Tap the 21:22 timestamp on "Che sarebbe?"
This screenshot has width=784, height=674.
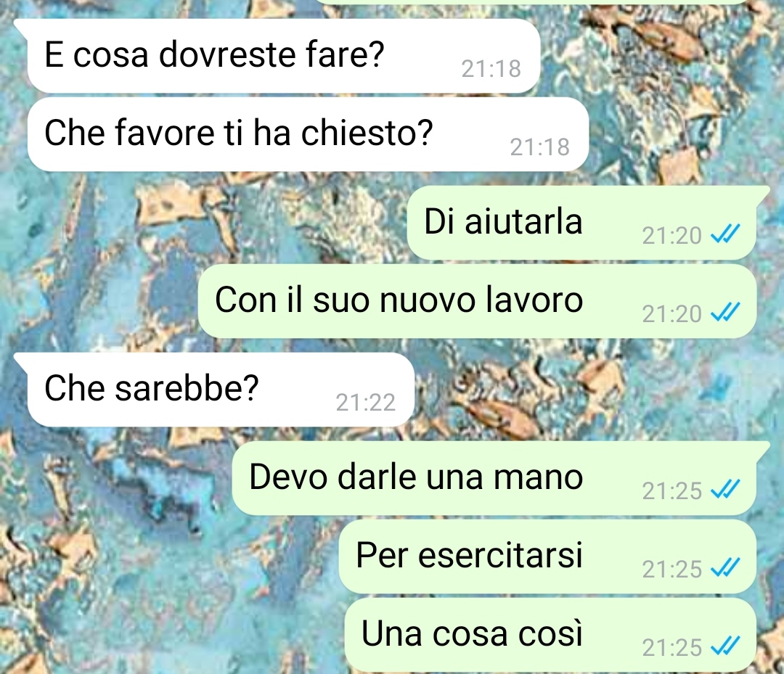coord(365,403)
